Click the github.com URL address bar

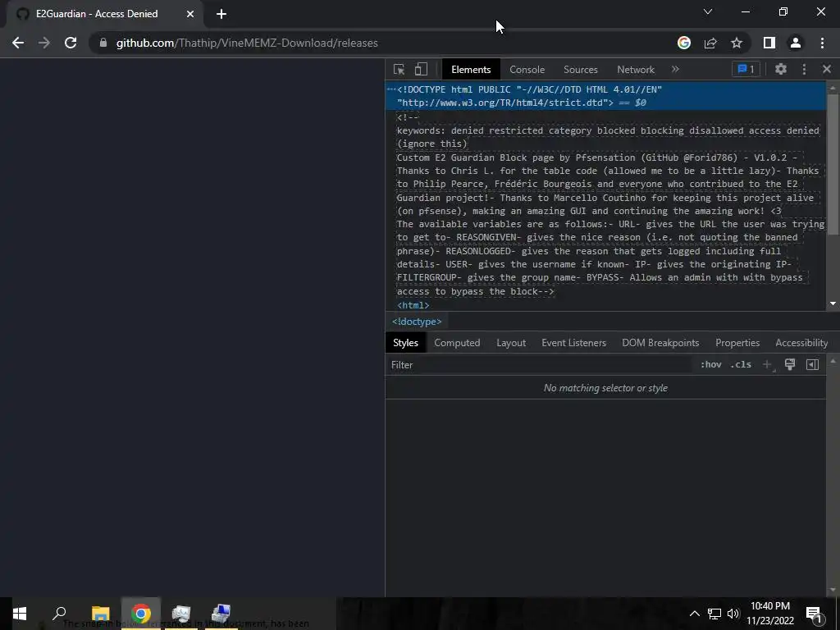(x=247, y=43)
